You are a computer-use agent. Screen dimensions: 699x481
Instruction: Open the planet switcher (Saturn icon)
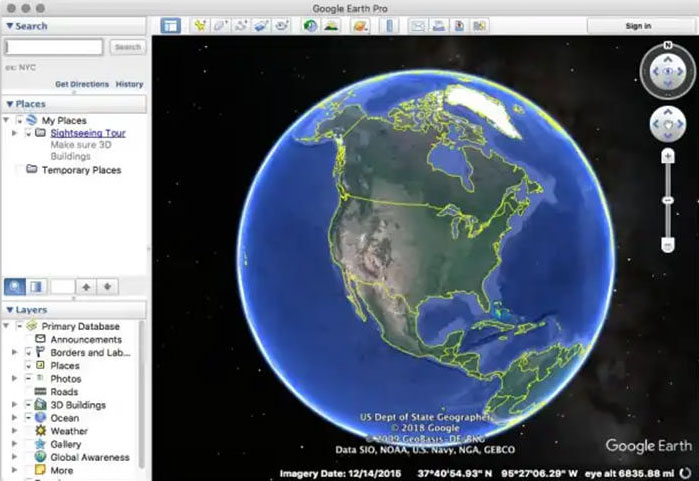(x=360, y=25)
